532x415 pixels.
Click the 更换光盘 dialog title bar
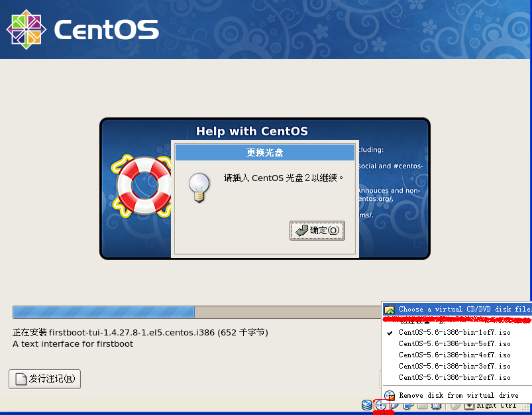[264, 152]
